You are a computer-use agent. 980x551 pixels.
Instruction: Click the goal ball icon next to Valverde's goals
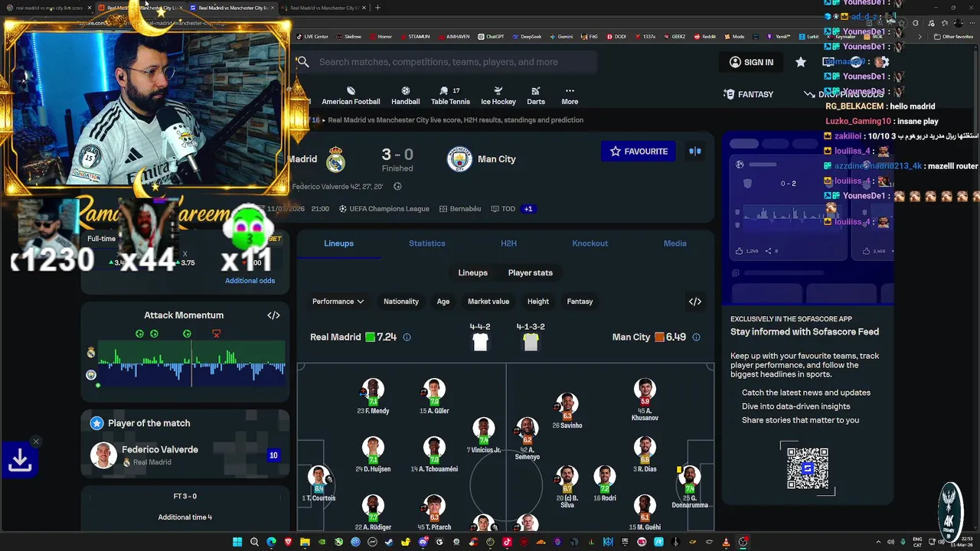[x=397, y=187]
